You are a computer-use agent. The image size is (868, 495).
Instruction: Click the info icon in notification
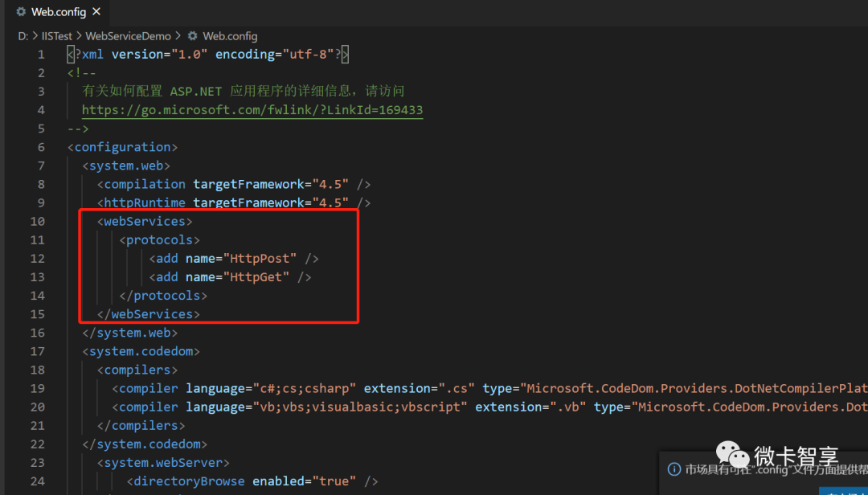click(674, 469)
